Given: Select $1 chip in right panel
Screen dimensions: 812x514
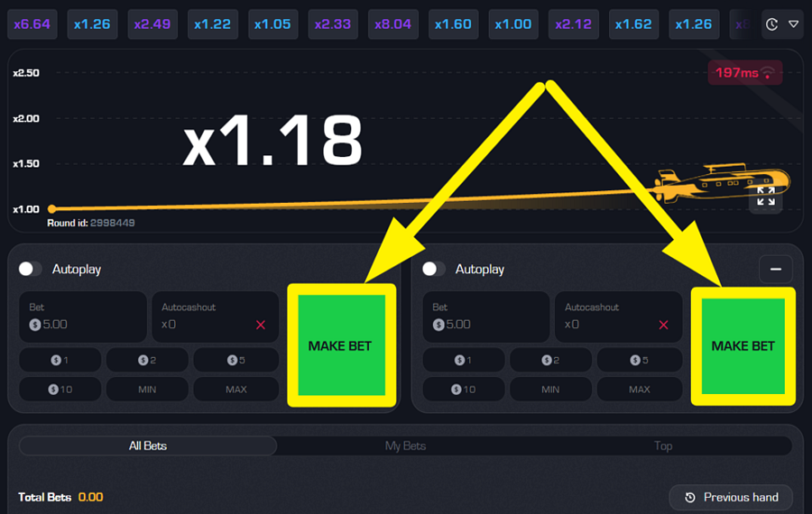Looking at the screenshot, I should (464, 360).
